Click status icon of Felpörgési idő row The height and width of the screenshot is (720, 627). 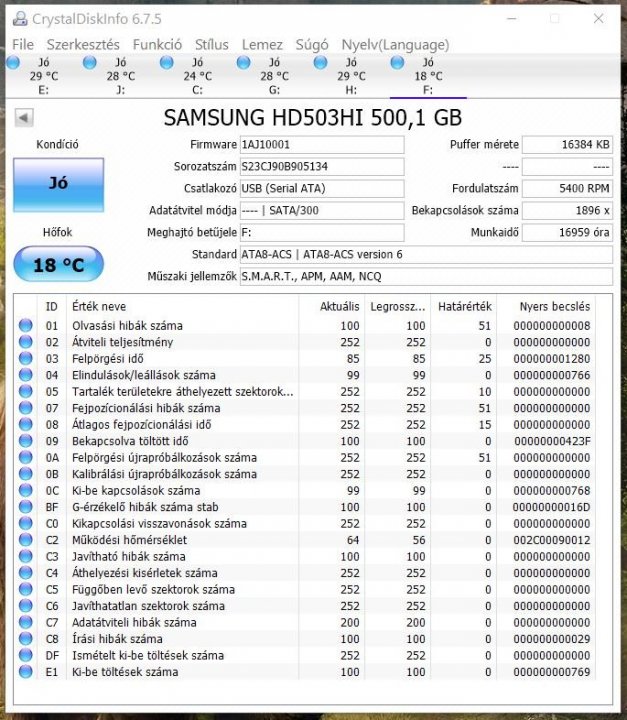click(26, 359)
